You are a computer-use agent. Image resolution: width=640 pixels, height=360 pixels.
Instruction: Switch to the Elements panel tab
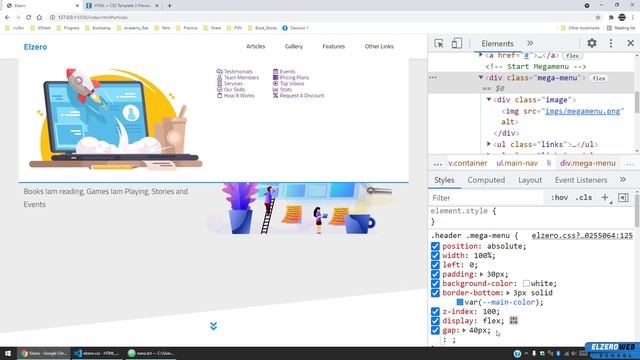point(497,43)
